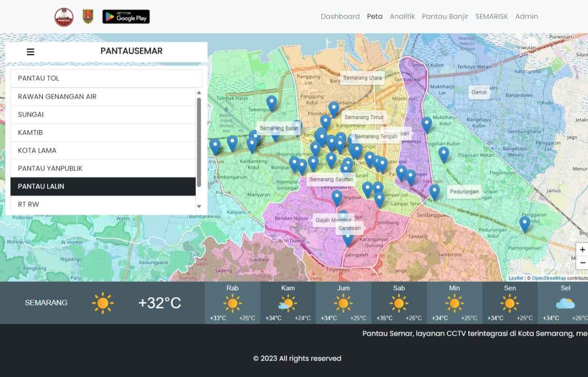This screenshot has height=377, width=588.
Task: Select the map marker near Plamongansari
Action: point(525,223)
